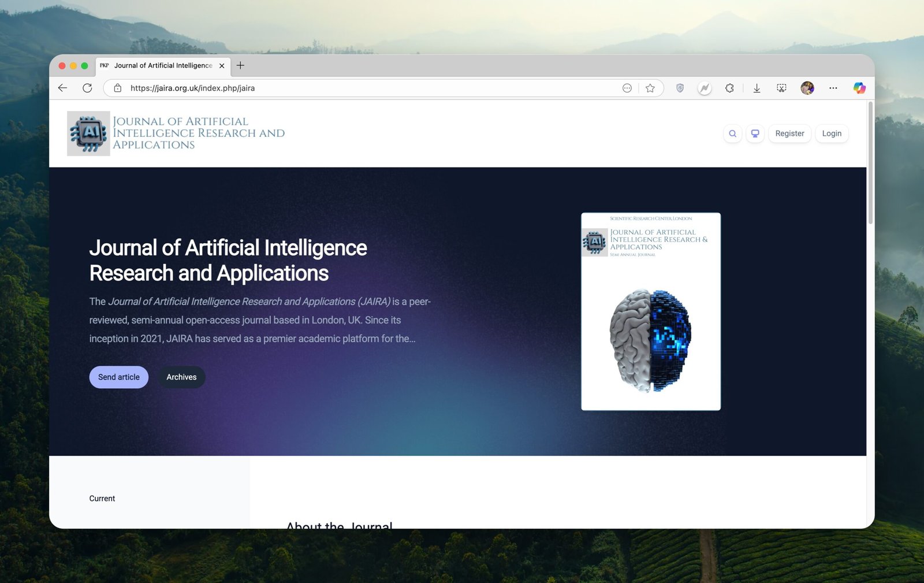This screenshot has height=583, width=924.
Task: Open the browser downloads icon
Action: coord(757,88)
